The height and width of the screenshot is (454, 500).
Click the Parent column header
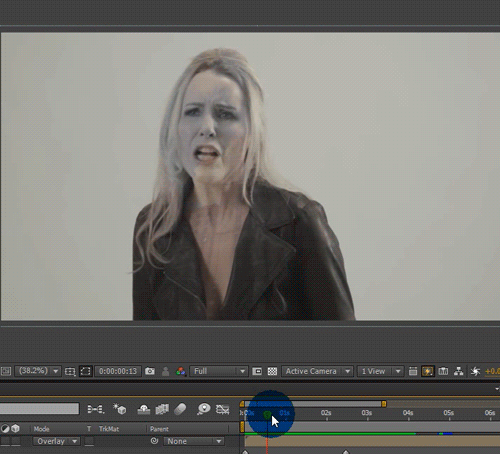click(159, 429)
